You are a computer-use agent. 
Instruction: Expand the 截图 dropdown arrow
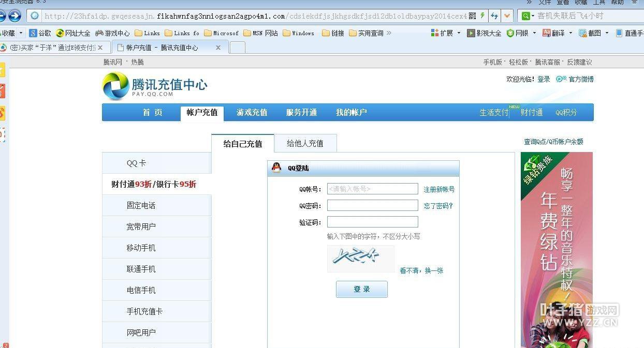click(607, 33)
